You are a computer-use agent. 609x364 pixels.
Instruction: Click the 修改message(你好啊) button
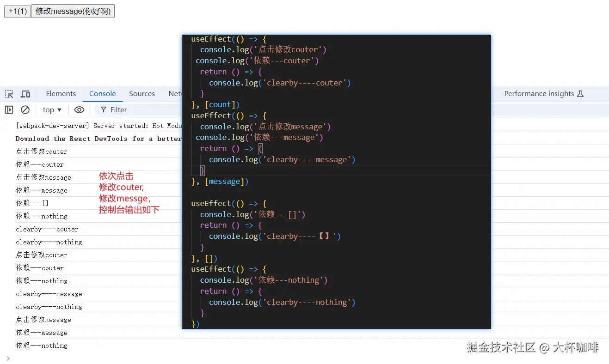pos(73,11)
